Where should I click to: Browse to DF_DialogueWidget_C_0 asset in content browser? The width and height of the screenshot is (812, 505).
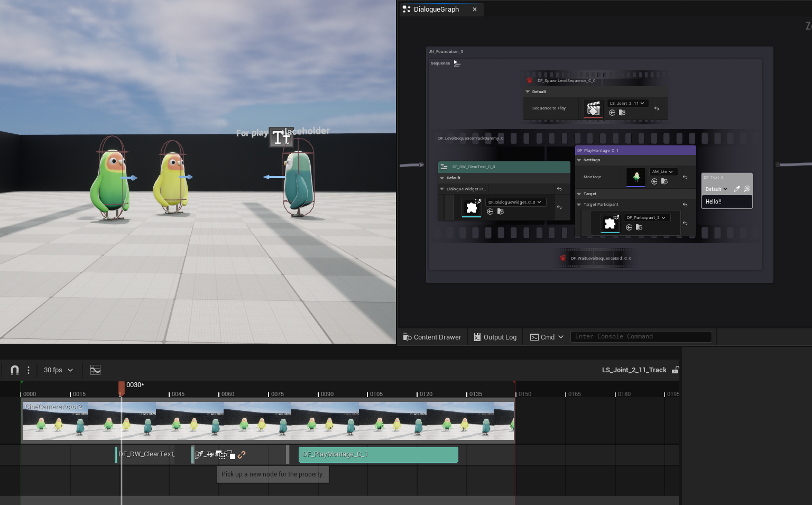501,212
